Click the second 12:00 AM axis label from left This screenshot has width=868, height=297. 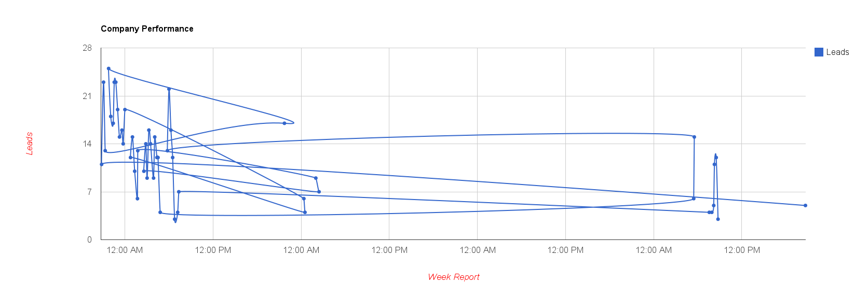pos(301,250)
